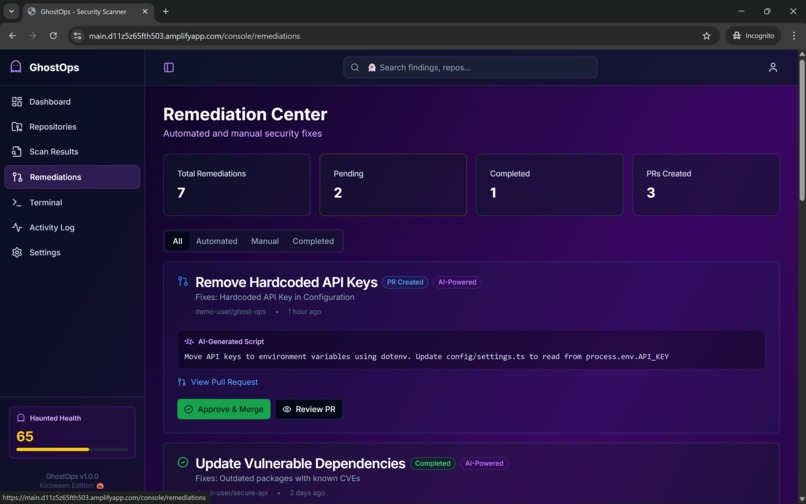
Task: Toggle the sidebar panel icon
Action: pos(169,67)
